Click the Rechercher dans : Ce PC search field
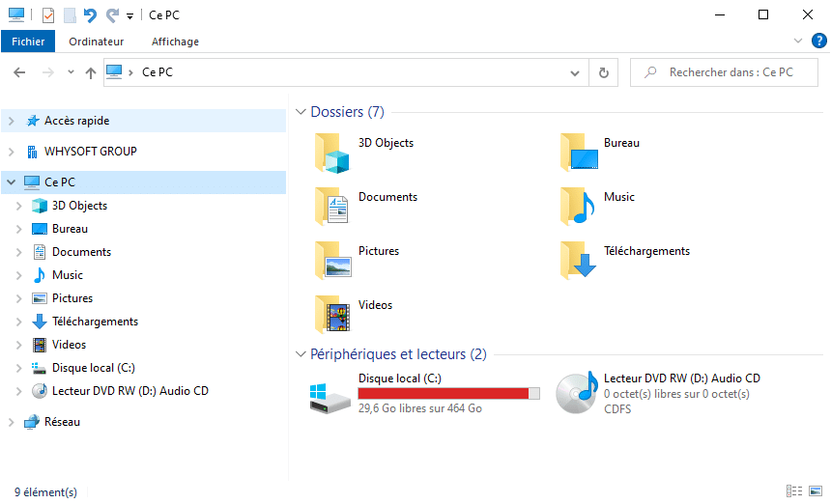 pyautogui.click(x=724, y=72)
